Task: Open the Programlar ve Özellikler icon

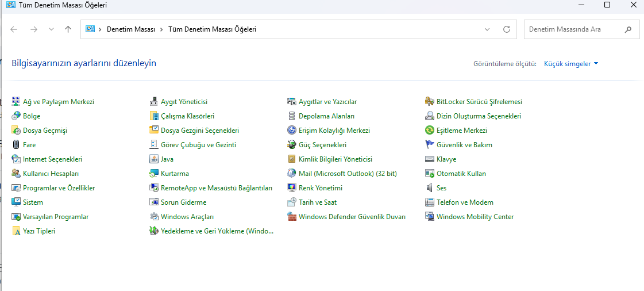Action: [x=16, y=188]
